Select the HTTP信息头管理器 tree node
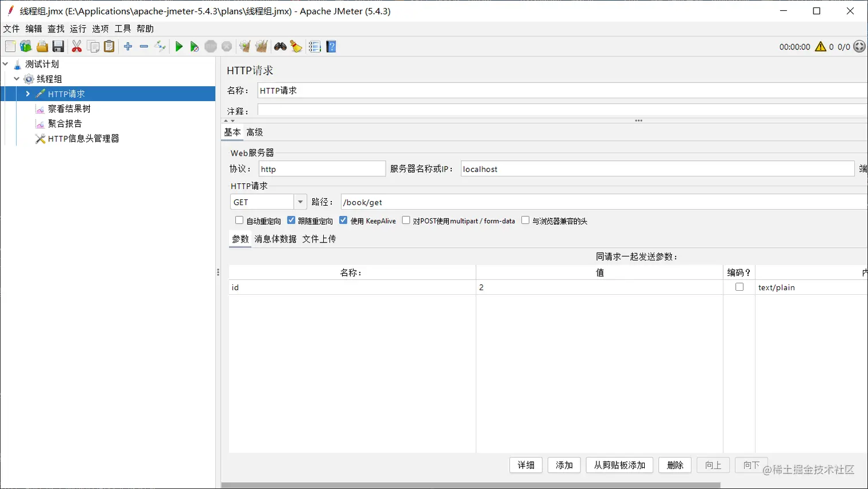This screenshot has height=489, width=868. (83, 138)
